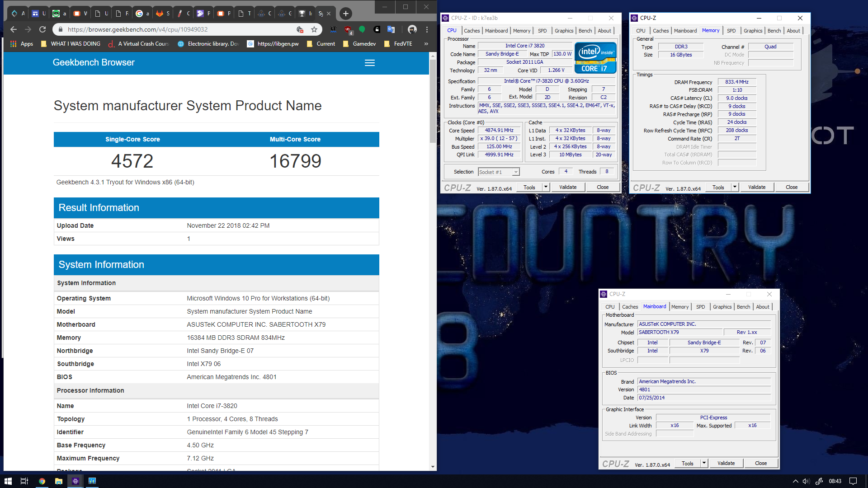Viewport: 868px width, 488px height.
Task: Open the green Hangouts extension icon
Action: (x=362, y=29)
